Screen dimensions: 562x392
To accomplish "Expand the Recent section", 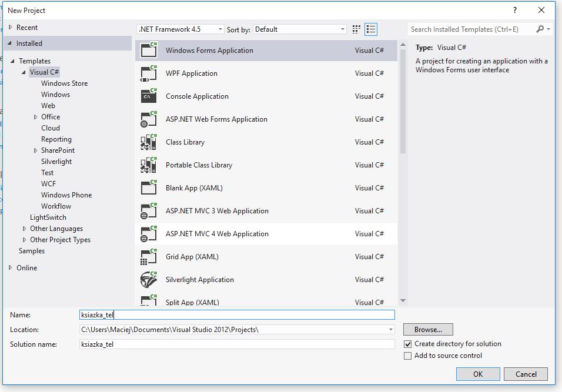I will [10, 27].
